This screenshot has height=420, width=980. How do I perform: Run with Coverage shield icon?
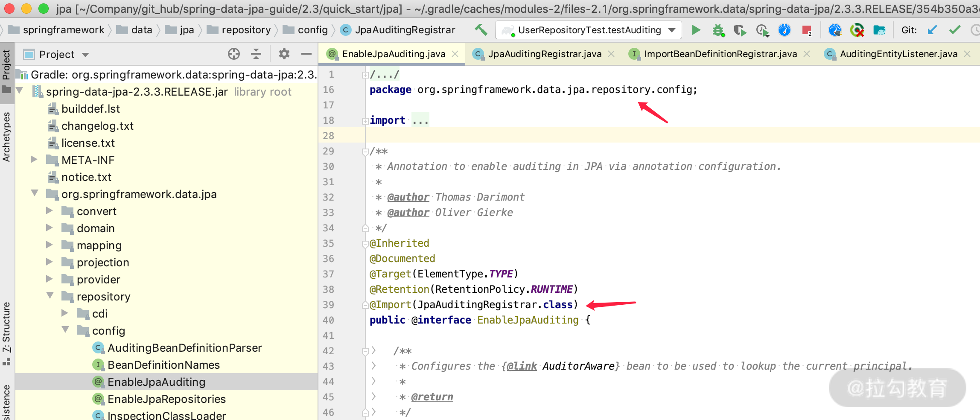pos(740,30)
